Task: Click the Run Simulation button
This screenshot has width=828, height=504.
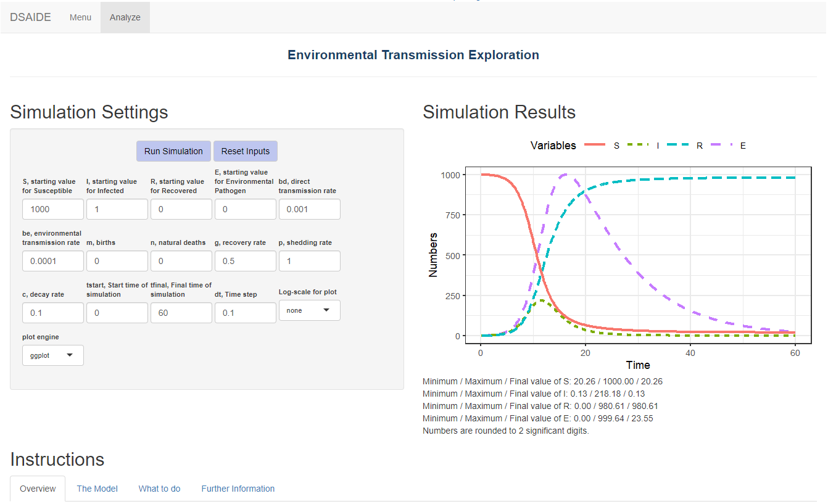Action: [173, 151]
